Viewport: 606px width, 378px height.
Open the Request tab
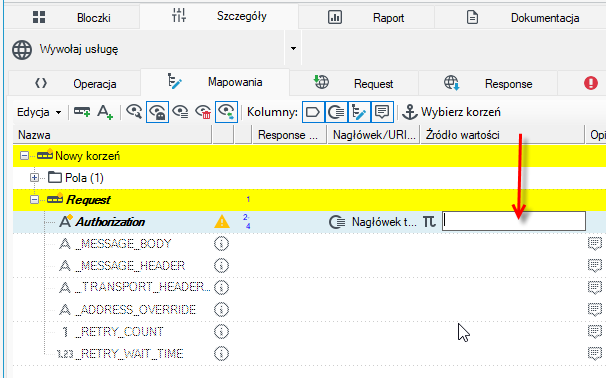(354, 83)
